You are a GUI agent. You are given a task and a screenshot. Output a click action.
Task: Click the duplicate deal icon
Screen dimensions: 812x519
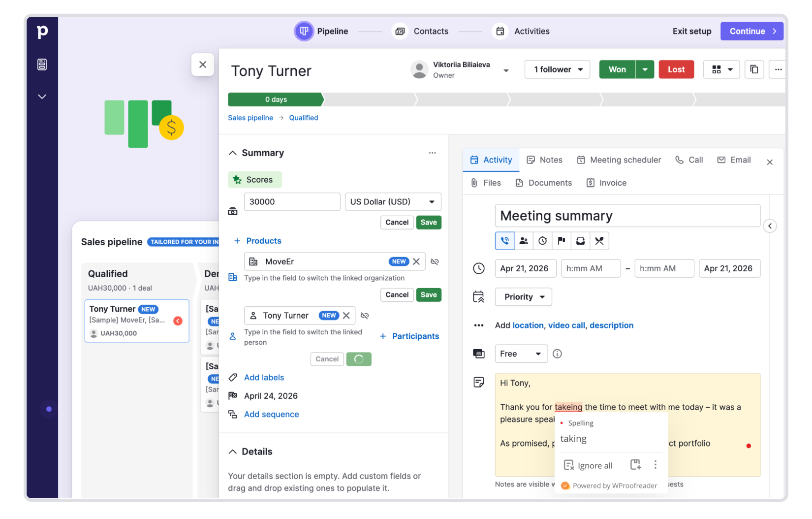(754, 69)
